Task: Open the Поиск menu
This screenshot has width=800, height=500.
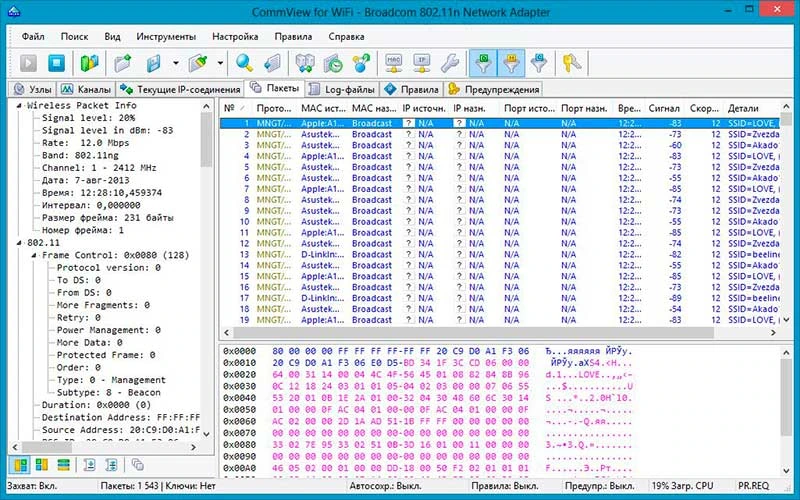Action: click(x=74, y=37)
